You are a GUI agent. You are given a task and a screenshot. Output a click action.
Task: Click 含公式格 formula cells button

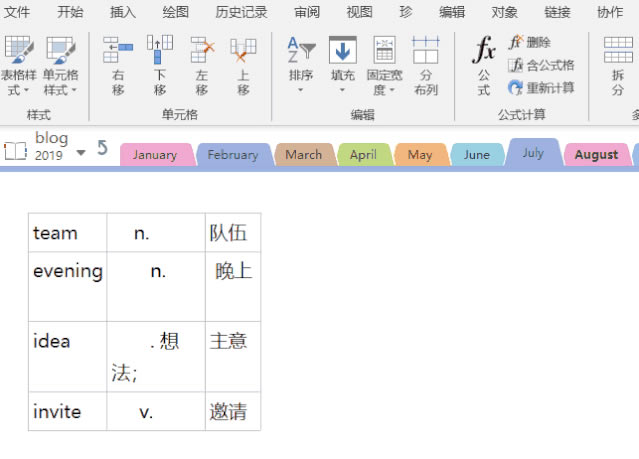541,65
